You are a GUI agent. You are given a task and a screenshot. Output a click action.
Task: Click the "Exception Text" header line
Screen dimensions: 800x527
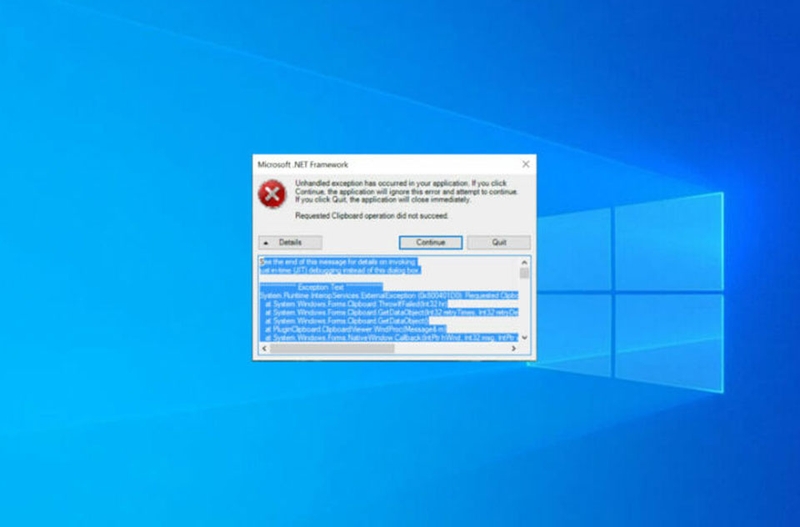pos(321,287)
